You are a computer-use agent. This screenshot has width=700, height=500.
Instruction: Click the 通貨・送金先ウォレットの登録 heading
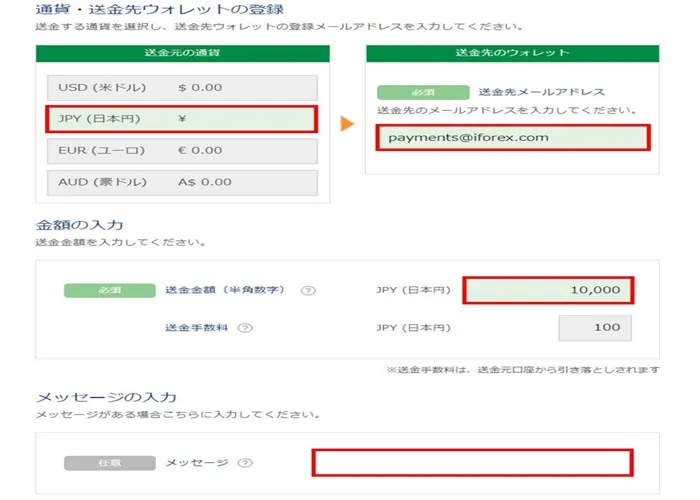pyautogui.click(x=159, y=9)
